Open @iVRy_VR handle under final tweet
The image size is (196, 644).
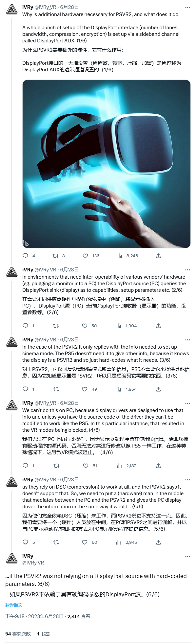(33, 563)
